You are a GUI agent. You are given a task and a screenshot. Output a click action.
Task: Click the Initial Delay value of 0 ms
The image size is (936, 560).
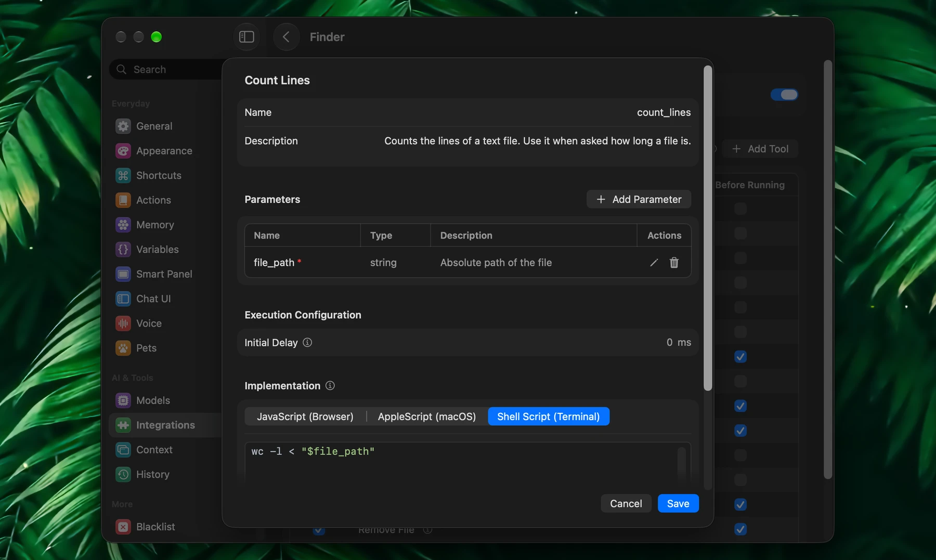[679, 342]
